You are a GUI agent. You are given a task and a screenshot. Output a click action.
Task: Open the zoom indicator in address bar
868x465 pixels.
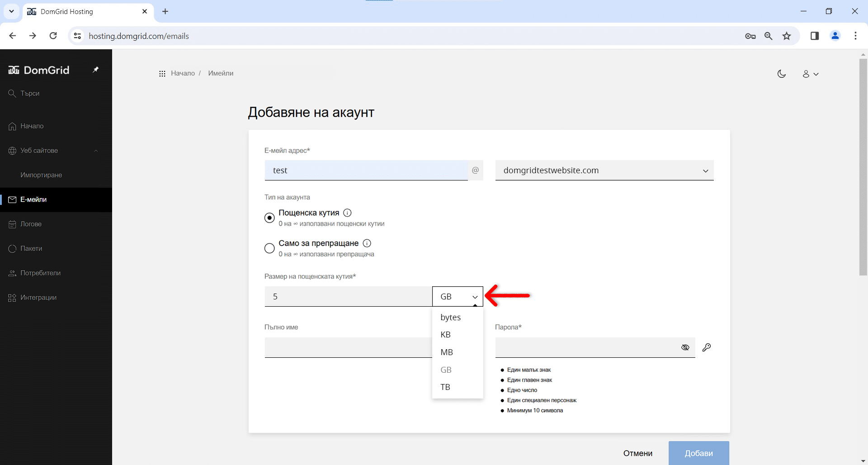(769, 36)
